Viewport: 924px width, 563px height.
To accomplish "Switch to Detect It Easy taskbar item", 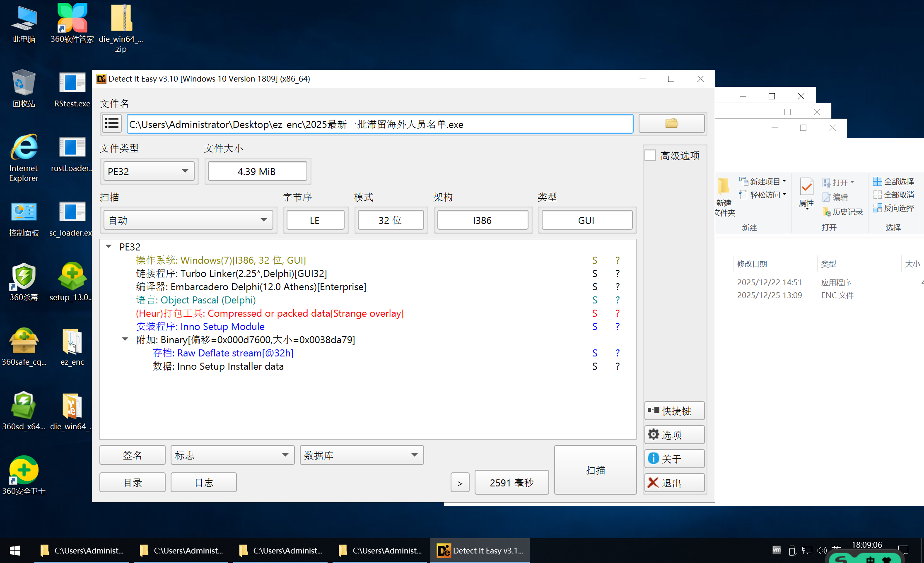I will point(480,551).
